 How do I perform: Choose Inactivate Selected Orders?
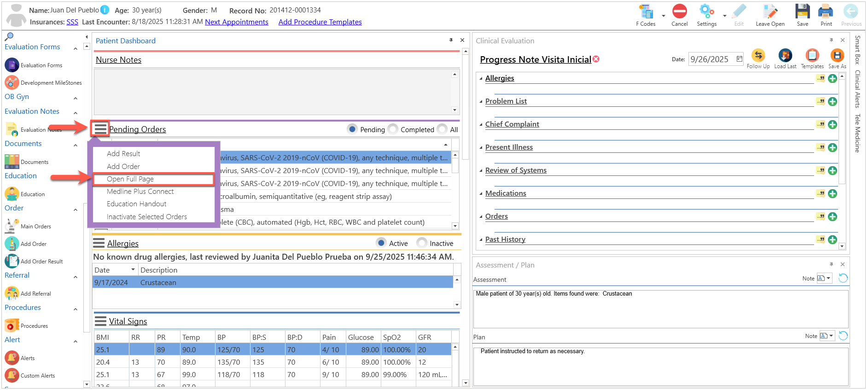[147, 217]
